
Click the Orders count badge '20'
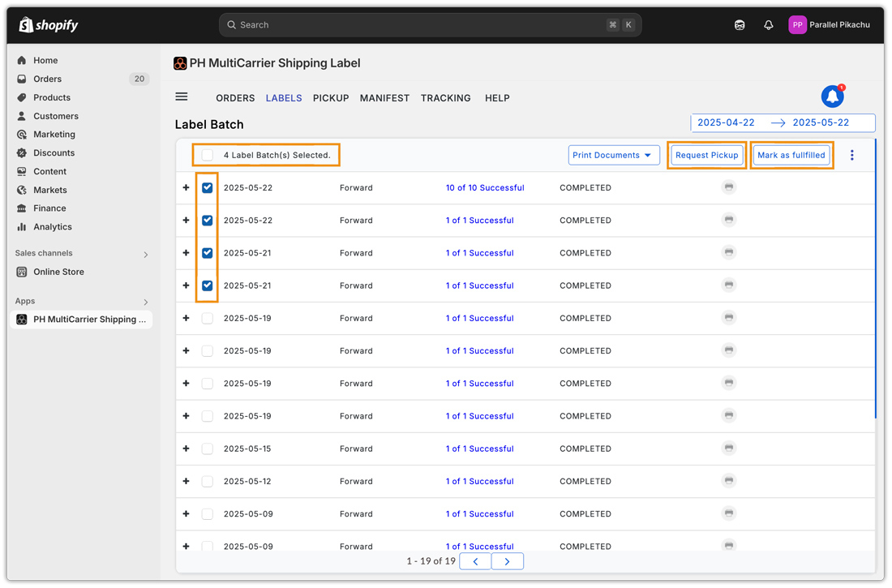coord(139,79)
